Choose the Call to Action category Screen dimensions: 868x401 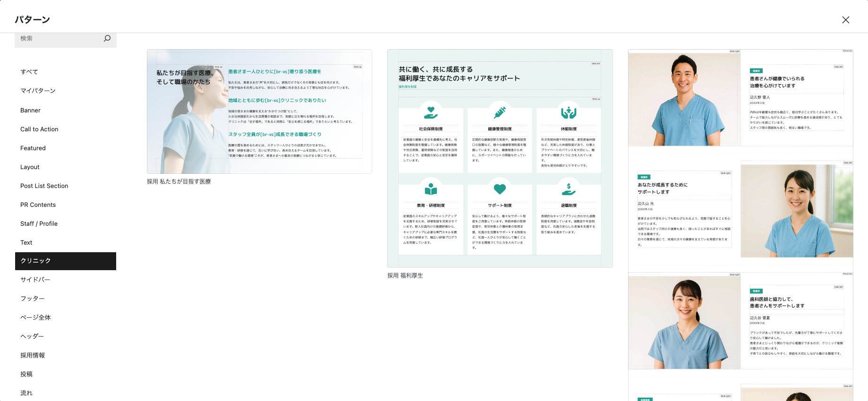coord(39,129)
